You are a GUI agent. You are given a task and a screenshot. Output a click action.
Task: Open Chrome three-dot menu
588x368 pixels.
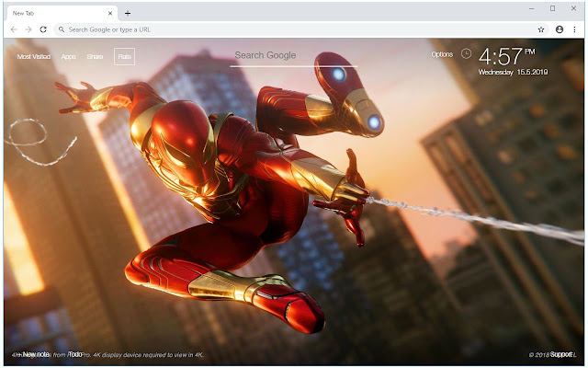574,29
